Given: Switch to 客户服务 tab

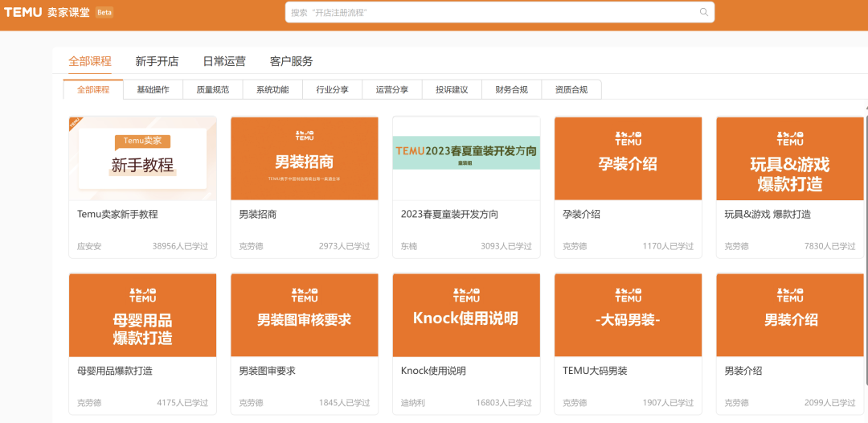Looking at the screenshot, I should point(291,61).
